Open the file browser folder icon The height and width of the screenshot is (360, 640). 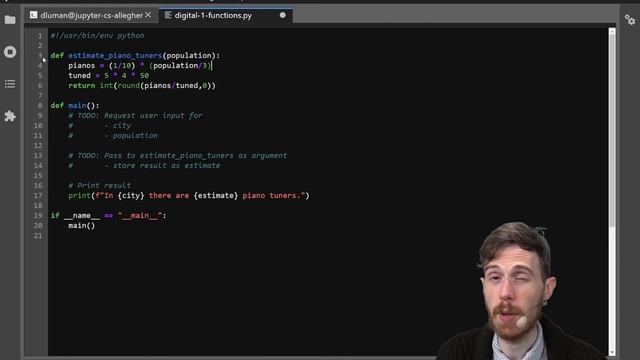click(10, 20)
